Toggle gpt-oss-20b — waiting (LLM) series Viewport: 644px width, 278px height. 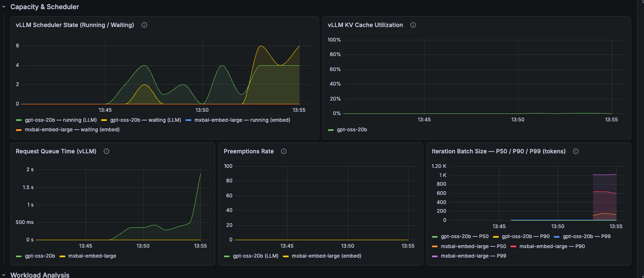click(x=146, y=120)
